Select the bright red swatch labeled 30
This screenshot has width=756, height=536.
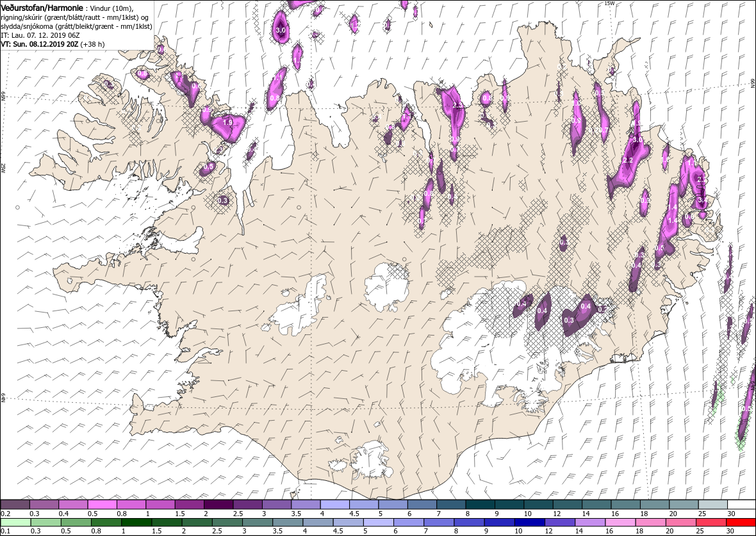tap(741, 523)
